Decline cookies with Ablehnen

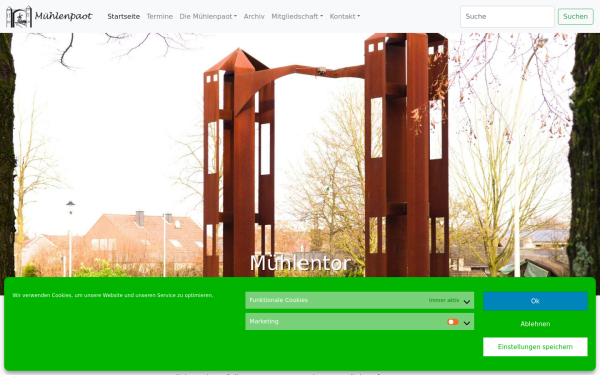pyautogui.click(x=535, y=324)
